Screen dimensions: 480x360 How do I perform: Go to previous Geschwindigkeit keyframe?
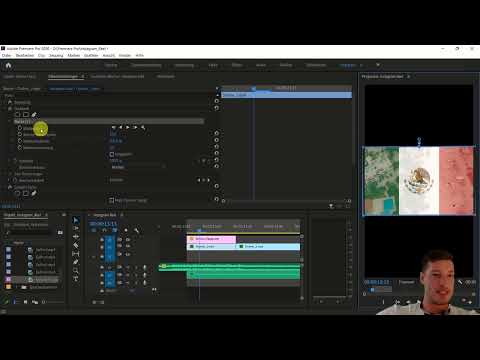click(199, 180)
